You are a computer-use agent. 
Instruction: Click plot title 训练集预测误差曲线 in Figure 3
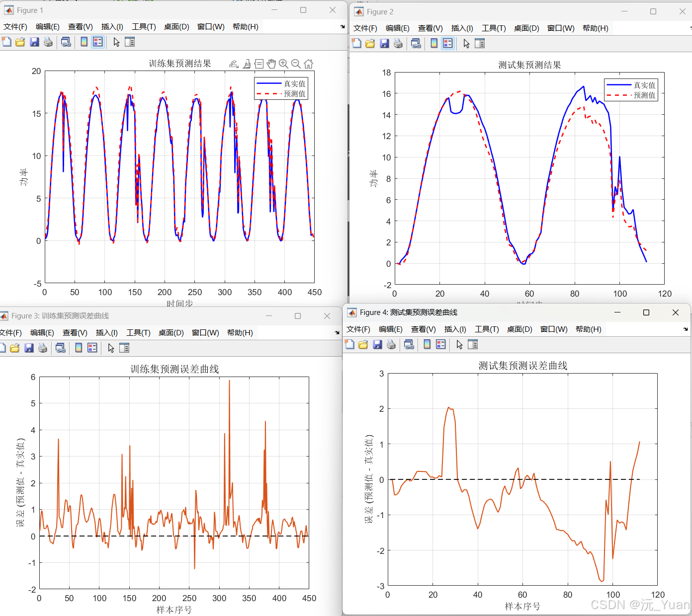click(174, 369)
